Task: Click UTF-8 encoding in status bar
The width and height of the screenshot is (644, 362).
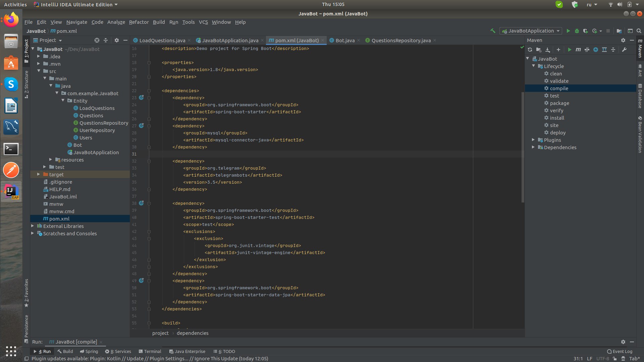Action: [602, 359]
